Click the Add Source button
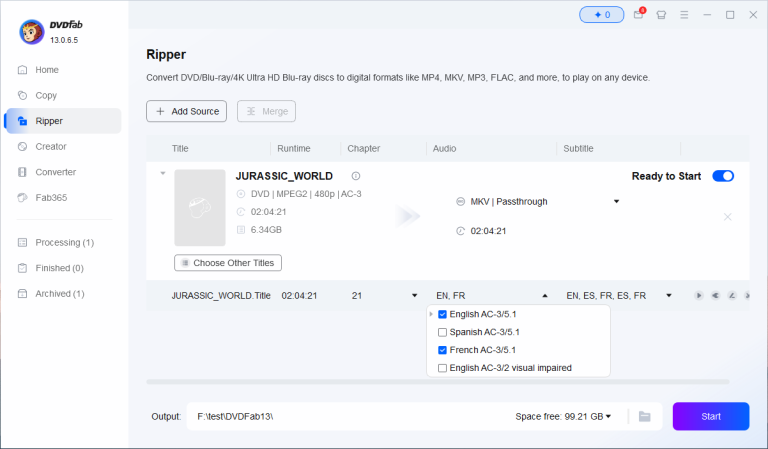 tap(186, 111)
